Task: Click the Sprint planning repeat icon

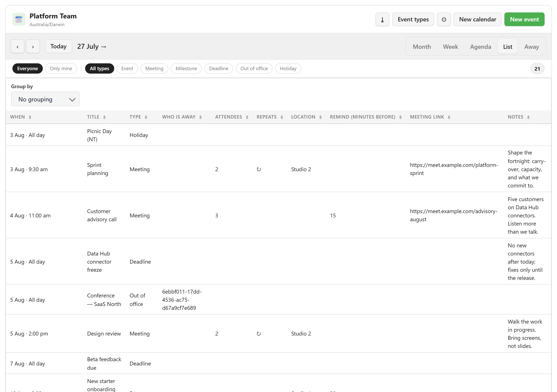Action: click(259, 169)
